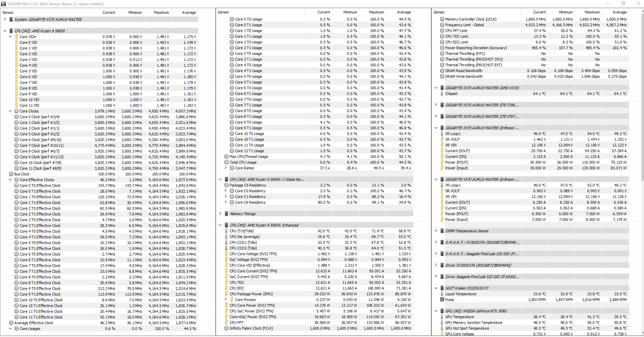
Task: Select the DRAM Read Bandwidth icon
Action: point(442,71)
